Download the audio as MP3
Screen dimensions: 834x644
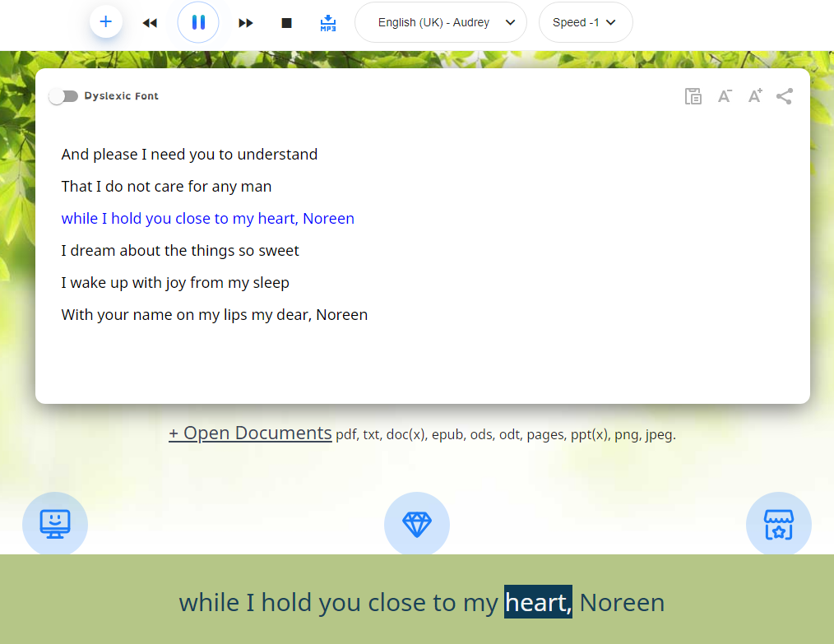(x=327, y=23)
